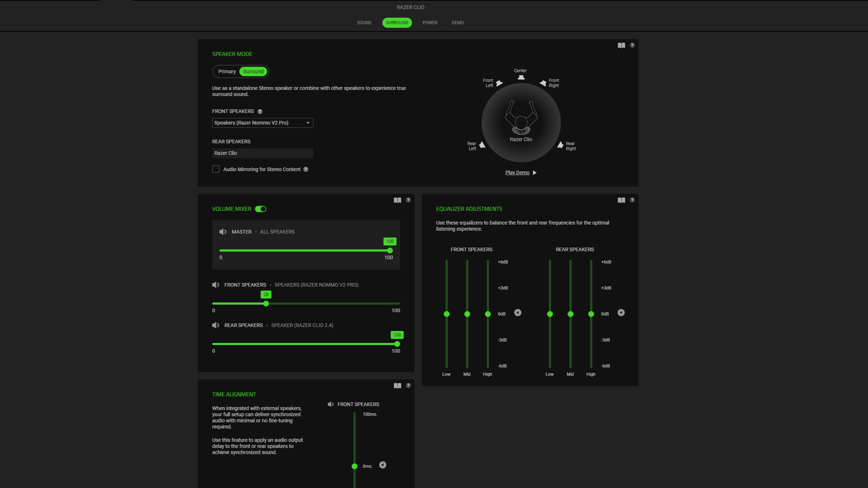868x488 pixels.
Task: Click the Front Speakers volume slider handle at 28
Action: click(x=266, y=304)
